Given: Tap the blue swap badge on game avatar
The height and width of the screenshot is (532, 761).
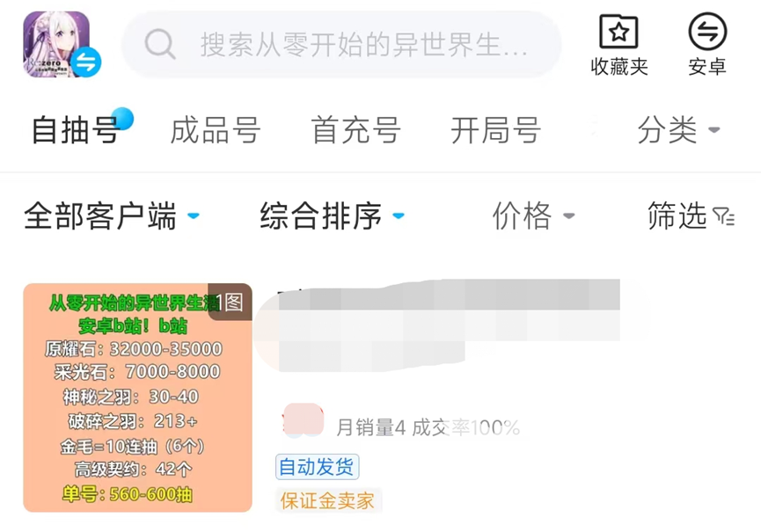Looking at the screenshot, I should click(x=86, y=62).
